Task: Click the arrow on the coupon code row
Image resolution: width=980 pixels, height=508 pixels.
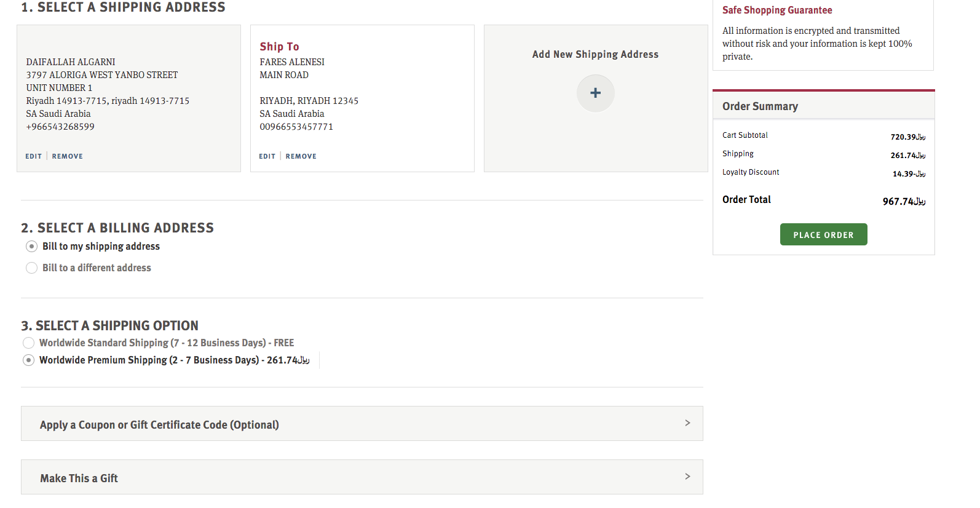Action: pyautogui.click(x=687, y=423)
